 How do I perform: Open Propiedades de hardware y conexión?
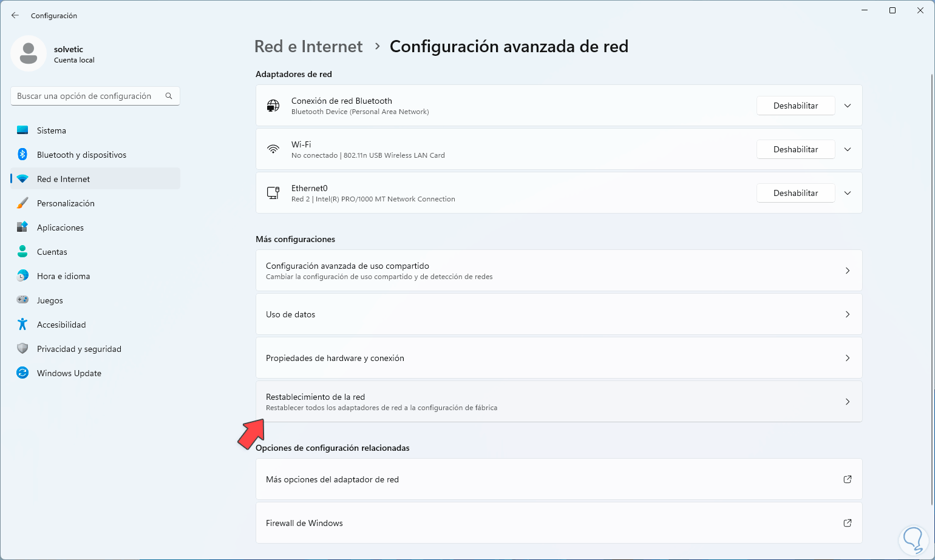pos(559,358)
